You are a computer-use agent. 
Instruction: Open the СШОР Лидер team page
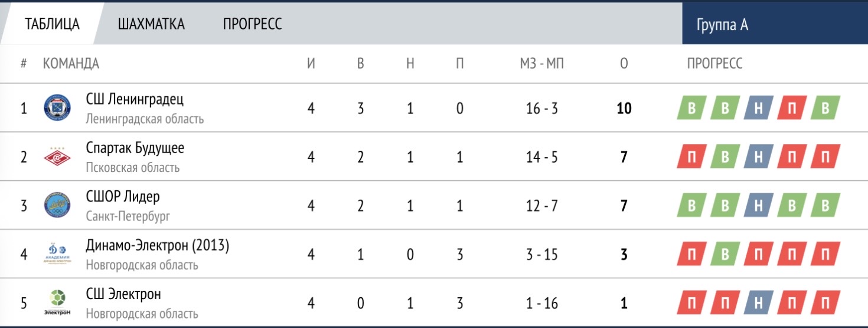[x=123, y=196]
